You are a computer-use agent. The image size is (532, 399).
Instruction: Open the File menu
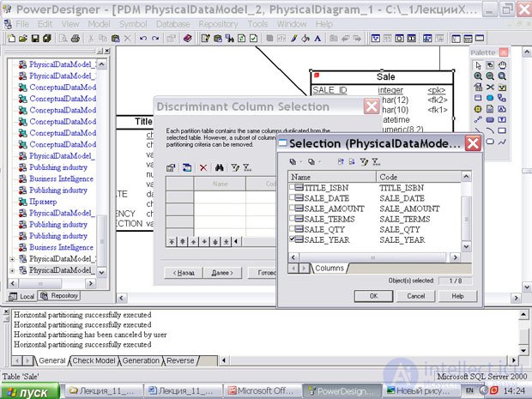[x=22, y=24]
